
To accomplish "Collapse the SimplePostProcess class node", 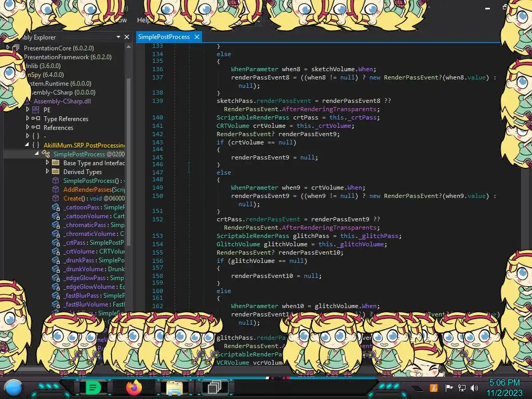I will point(37,154).
